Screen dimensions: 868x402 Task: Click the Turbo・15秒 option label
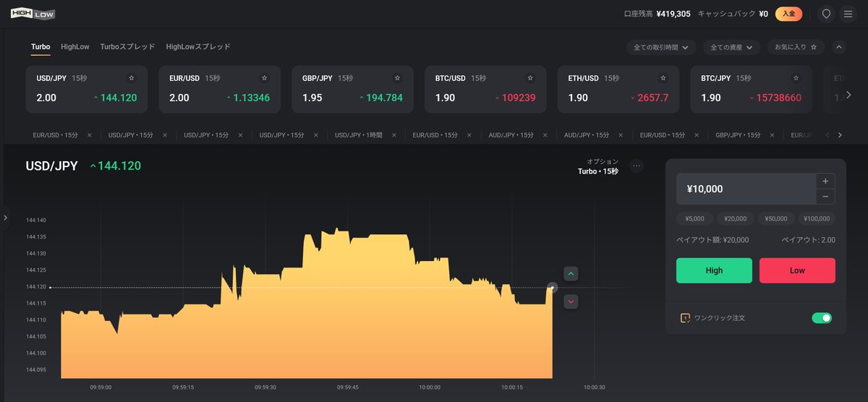click(x=598, y=171)
